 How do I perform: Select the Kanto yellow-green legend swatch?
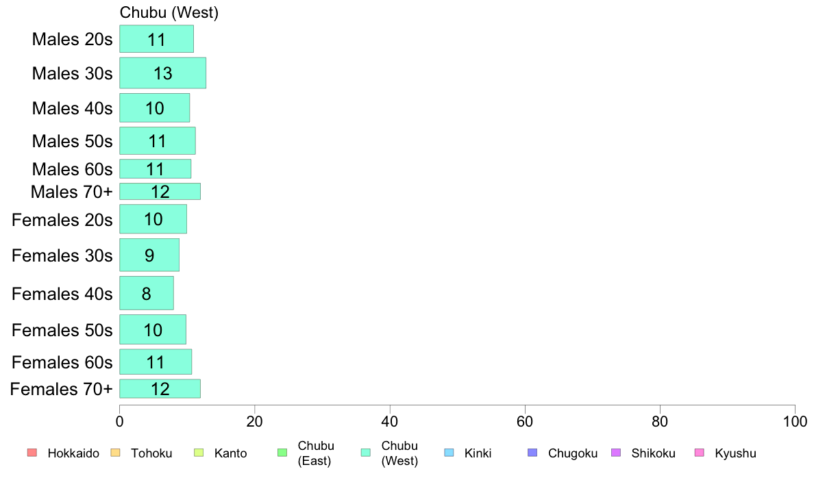tap(199, 453)
